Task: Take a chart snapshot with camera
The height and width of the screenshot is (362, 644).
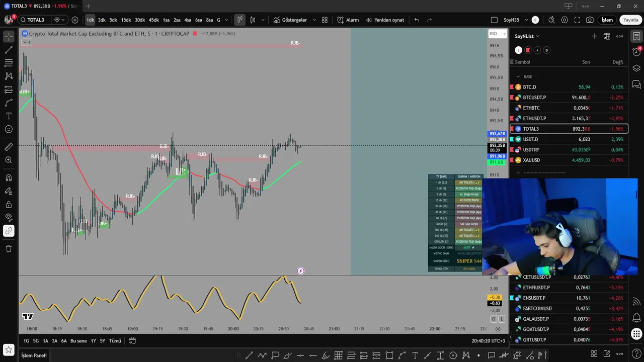Action: click(x=590, y=20)
